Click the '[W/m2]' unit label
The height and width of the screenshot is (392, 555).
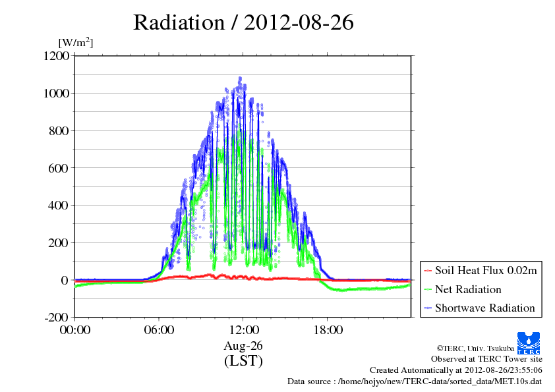tap(76, 42)
